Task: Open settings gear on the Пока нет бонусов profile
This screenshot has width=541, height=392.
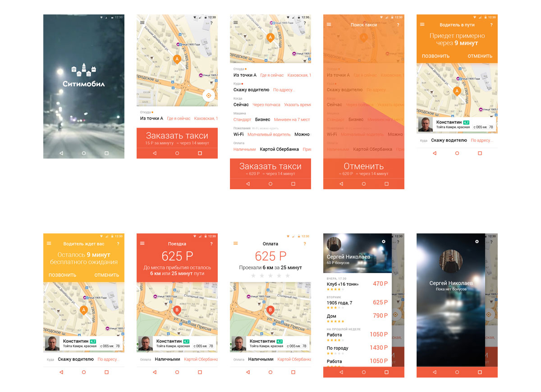Action: 477,242
